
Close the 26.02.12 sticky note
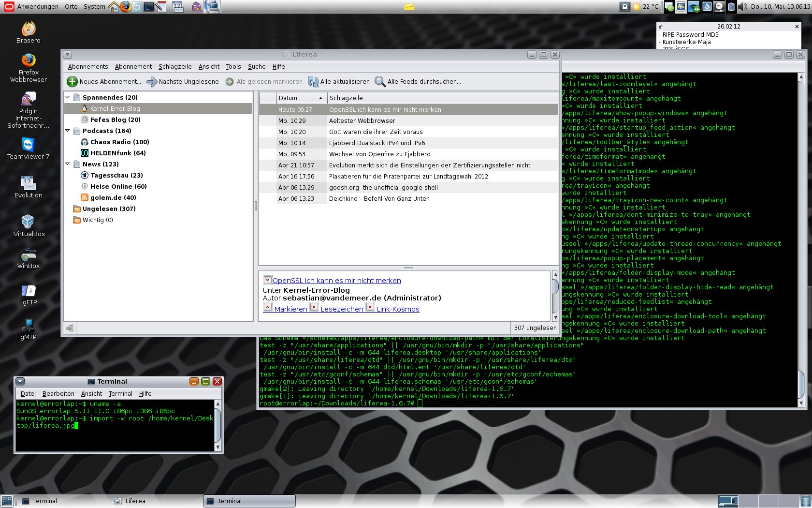coord(797,27)
